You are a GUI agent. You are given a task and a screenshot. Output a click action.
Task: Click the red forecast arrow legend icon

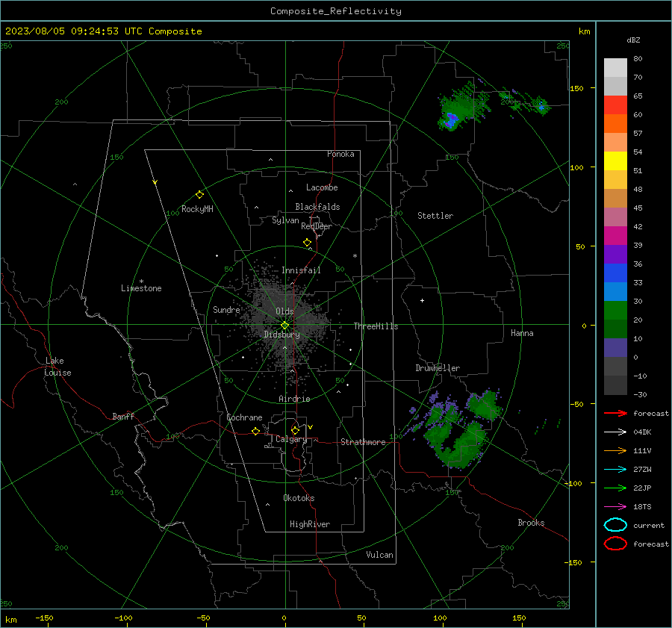[615, 413]
